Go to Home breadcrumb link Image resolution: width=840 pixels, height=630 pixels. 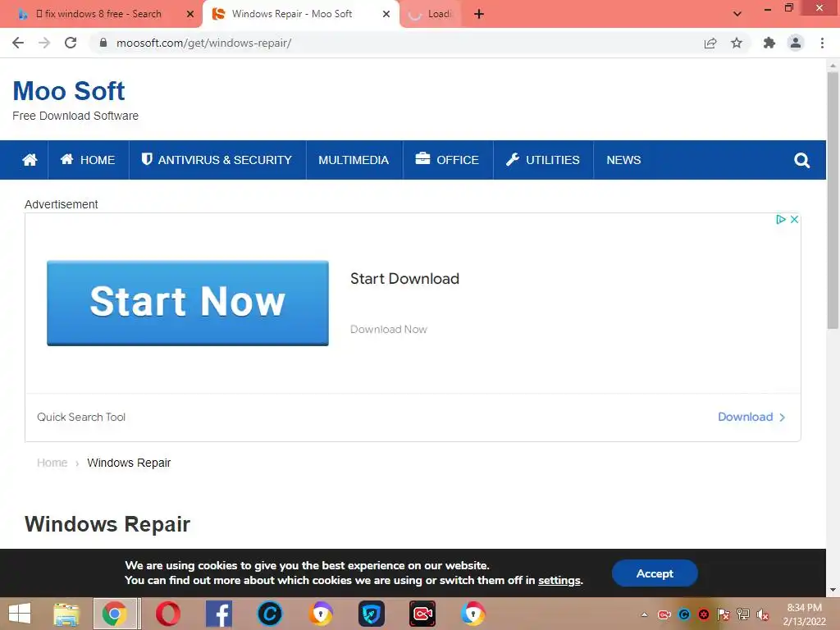[52, 463]
